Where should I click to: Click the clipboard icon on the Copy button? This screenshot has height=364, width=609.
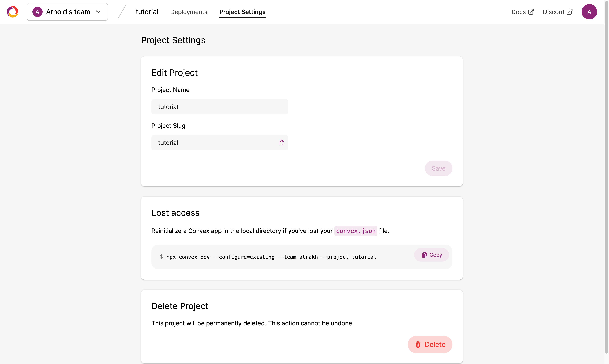point(424,255)
